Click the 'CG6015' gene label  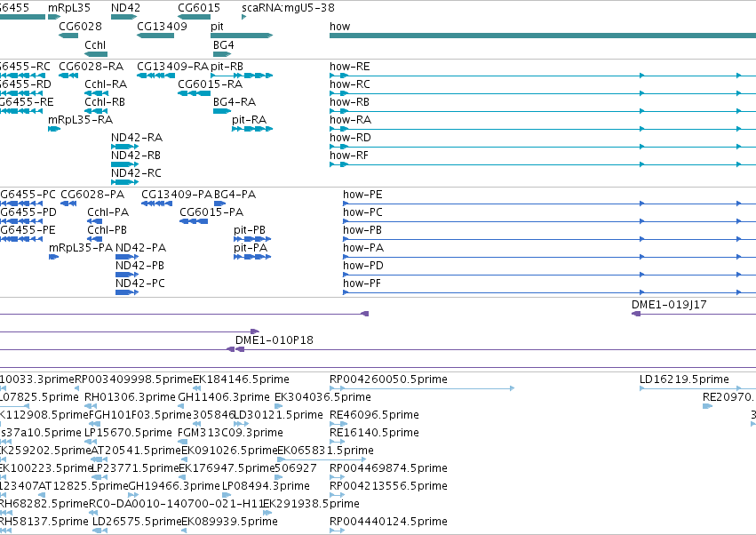[x=199, y=8]
